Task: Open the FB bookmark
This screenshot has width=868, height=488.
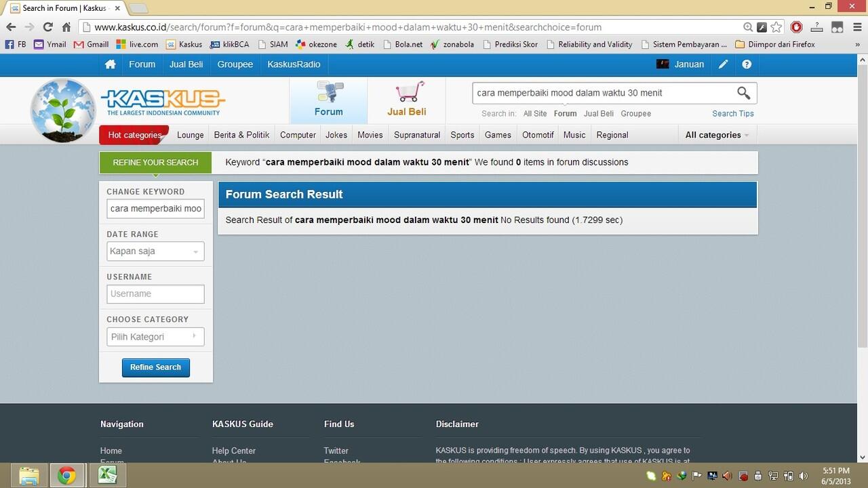Action: (x=16, y=45)
